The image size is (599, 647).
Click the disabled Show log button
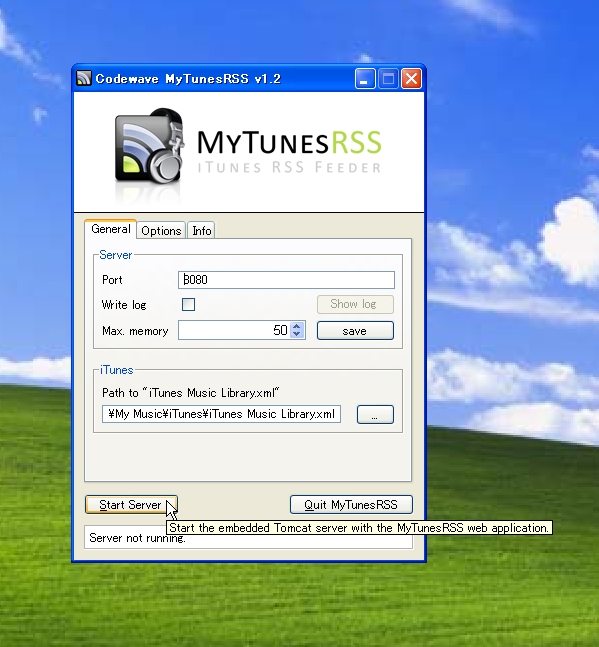click(x=355, y=304)
